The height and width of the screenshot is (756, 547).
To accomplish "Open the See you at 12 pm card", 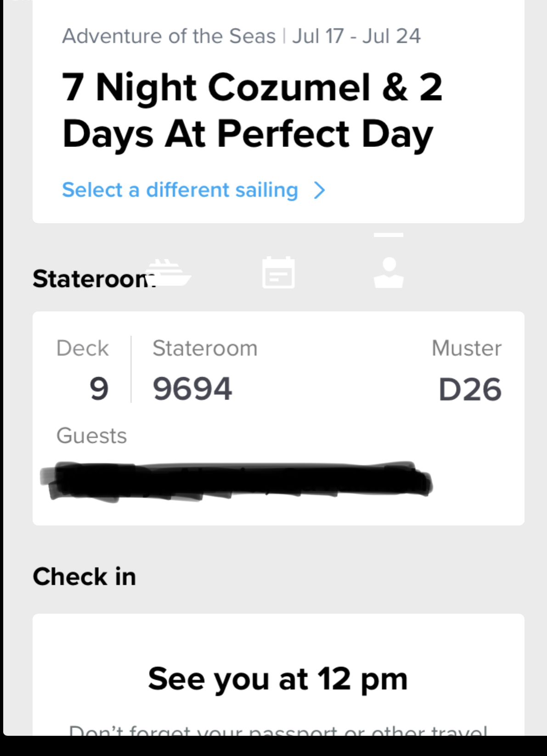I will click(x=278, y=675).
